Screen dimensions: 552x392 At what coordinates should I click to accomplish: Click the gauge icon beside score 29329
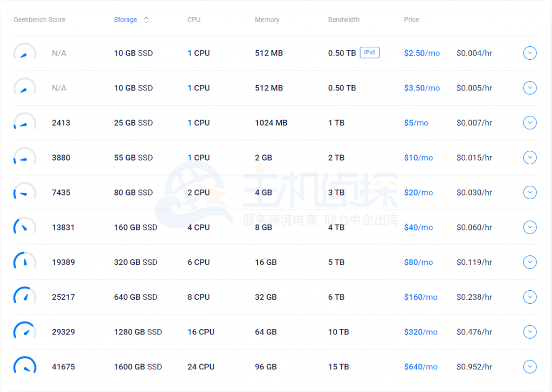tap(24, 332)
